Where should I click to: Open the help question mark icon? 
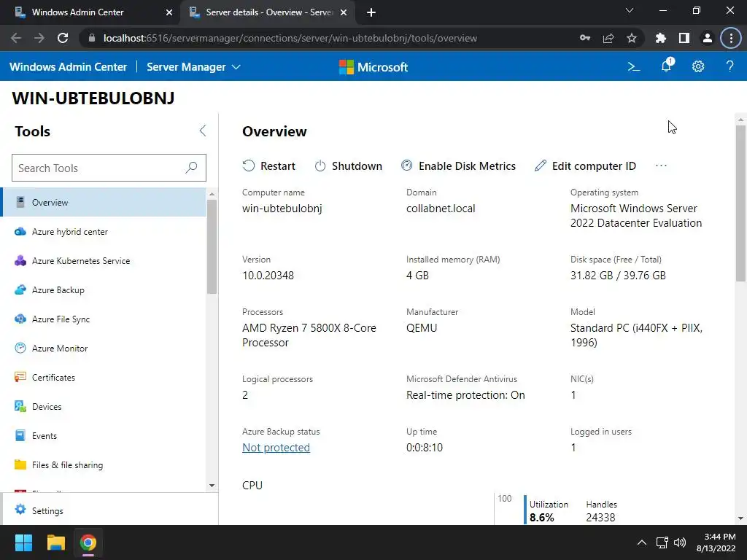click(729, 66)
